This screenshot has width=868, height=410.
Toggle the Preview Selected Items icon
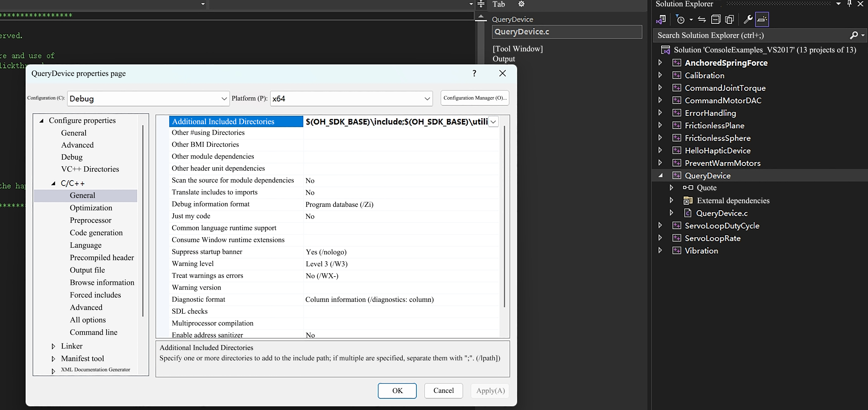click(x=762, y=19)
